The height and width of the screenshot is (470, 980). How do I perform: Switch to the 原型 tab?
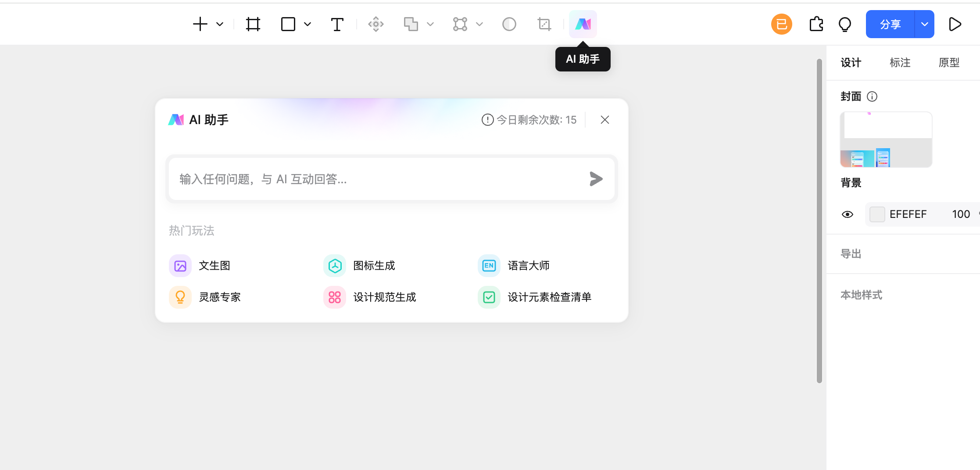949,63
